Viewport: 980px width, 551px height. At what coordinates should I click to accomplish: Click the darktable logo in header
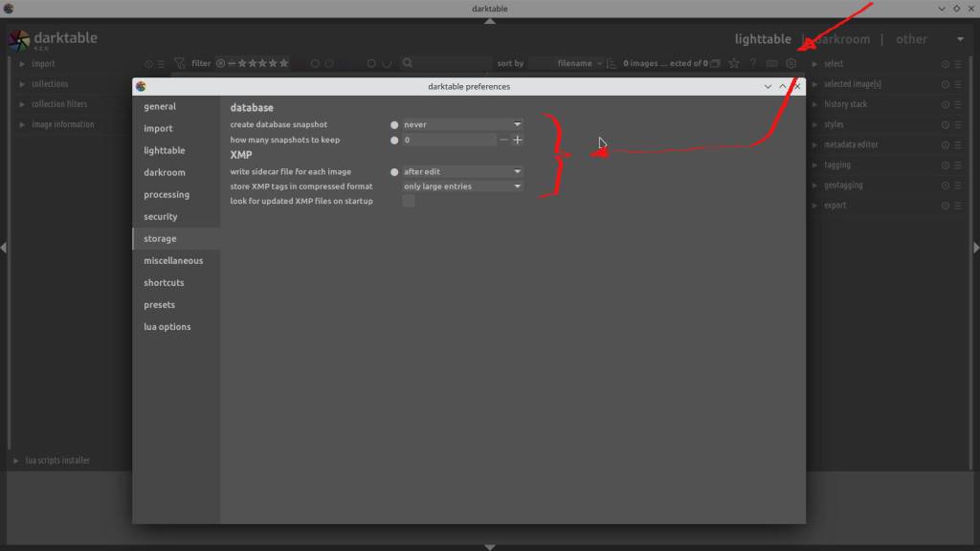(x=19, y=40)
